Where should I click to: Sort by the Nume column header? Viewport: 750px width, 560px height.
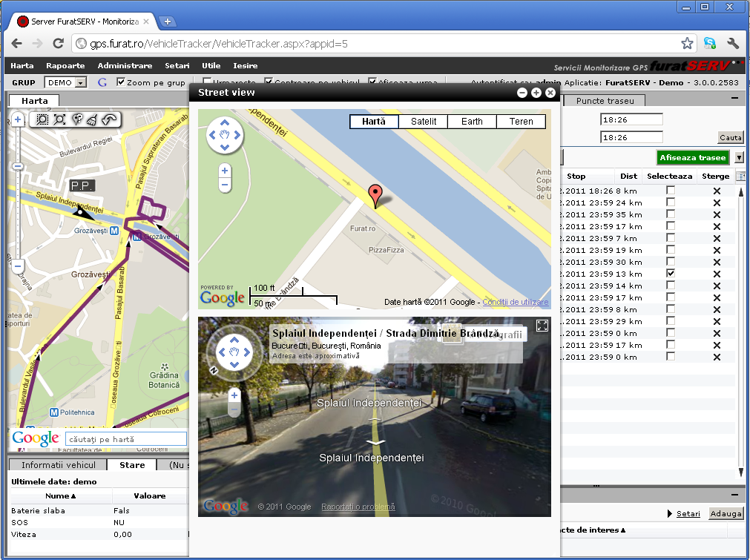click(x=61, y=496)
